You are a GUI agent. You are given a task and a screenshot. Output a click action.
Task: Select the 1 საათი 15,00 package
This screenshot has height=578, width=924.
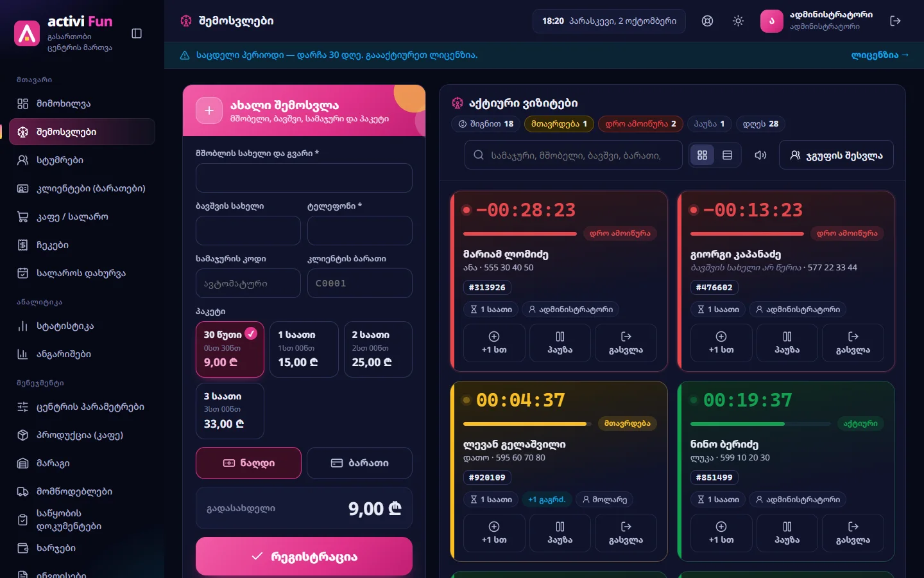tap(304, 349)
